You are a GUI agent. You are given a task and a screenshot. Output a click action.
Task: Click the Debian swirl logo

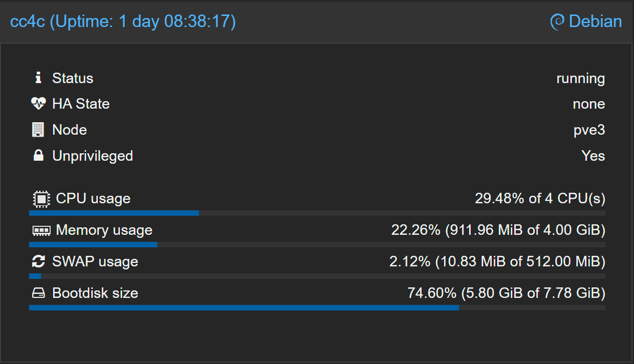[557, 22]
